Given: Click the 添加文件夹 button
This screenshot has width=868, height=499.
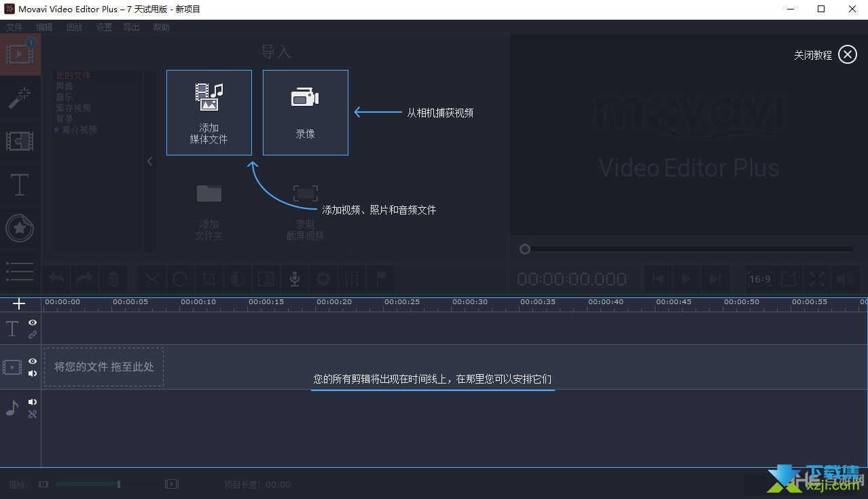Looking at the screenshot, I should coord(209,209).
